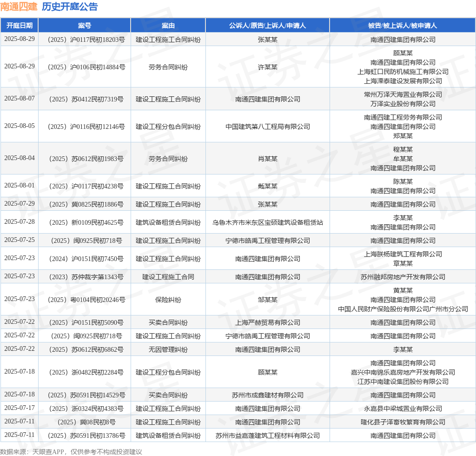Click defendant 苏州融邦房地产开发有限公司
The width and height of the screenshot is (476, 456).
point(403,277)
